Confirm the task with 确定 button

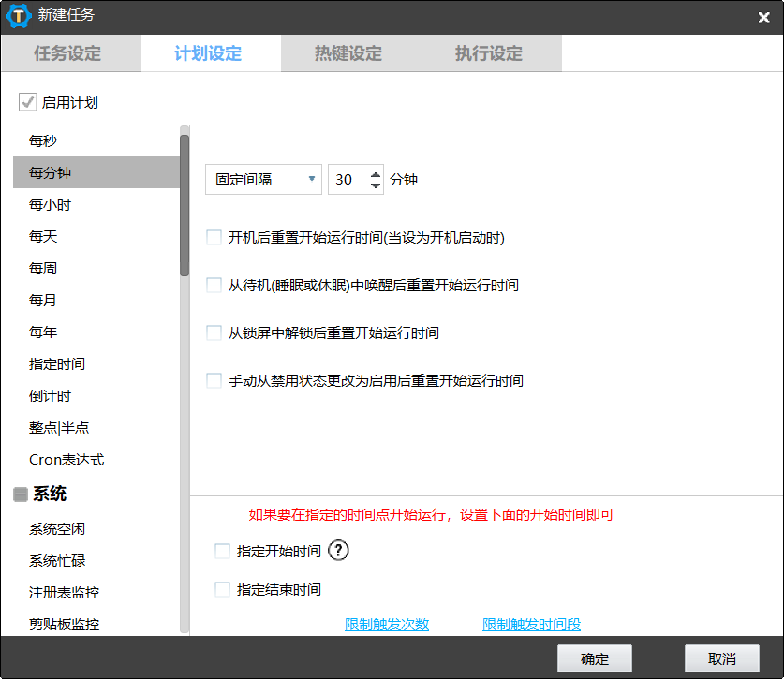coord(594,657)
